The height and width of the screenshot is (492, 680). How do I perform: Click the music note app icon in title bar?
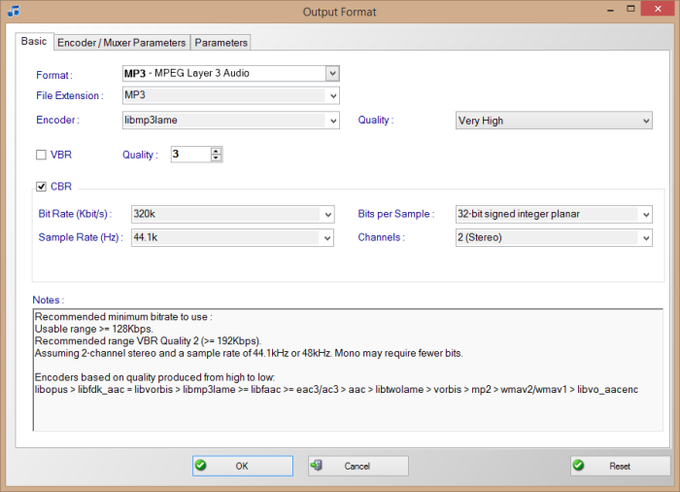click(x=13, y=11)
